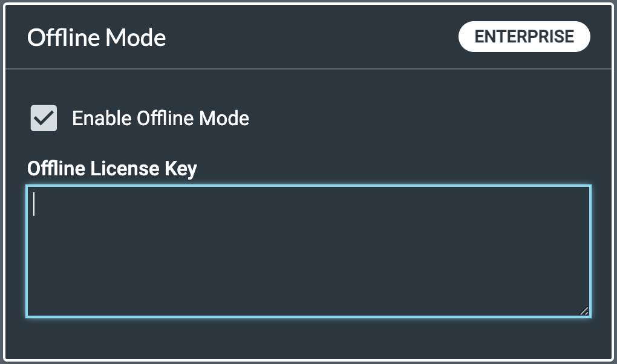Click the diagonal resize grip icon
Screen dimensions: 617x364
(584, 311)
